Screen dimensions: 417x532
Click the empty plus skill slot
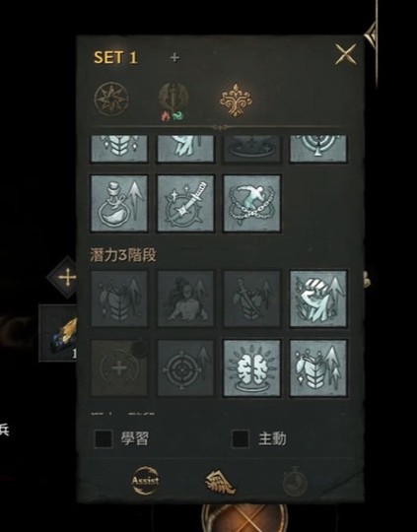click(x=119, y=367)
